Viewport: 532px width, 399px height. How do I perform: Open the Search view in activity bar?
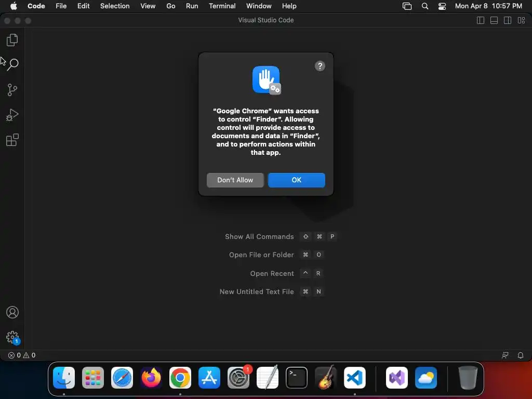coord(12,64)
